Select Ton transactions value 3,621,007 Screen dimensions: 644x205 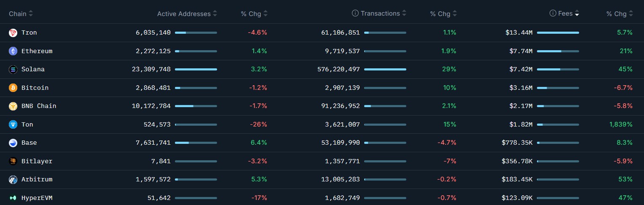(x=342, y=124)
